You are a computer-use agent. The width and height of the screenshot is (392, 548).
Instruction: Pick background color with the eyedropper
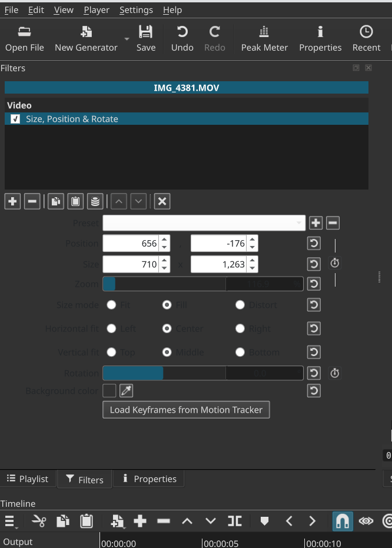(x=125, y=390)
